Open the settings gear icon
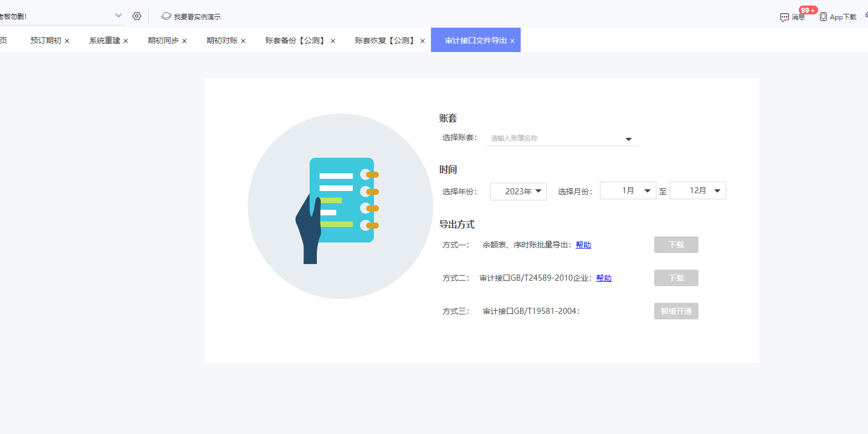The height and width of the screenshot is (434, 868). 137,16
